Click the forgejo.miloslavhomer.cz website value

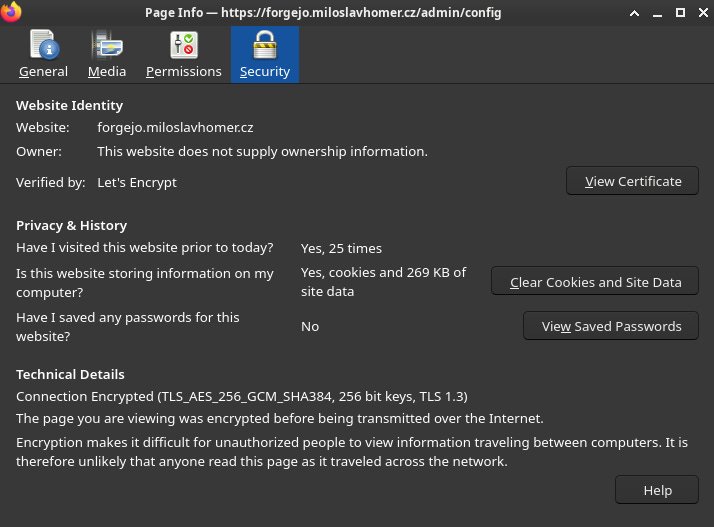point(175,128)
